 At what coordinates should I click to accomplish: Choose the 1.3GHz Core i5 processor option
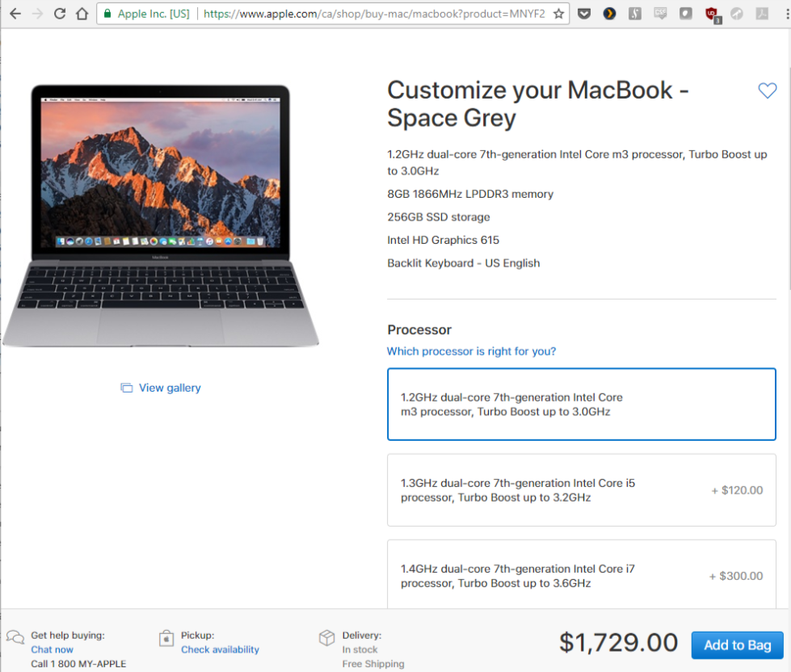click(x=581, y=490)
